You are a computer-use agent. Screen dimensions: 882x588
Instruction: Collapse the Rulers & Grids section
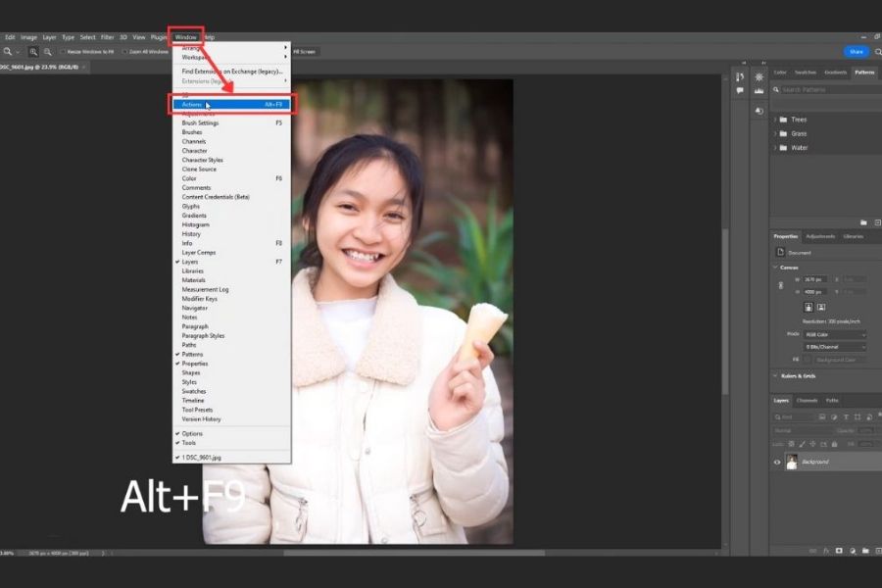click(776, 375)
